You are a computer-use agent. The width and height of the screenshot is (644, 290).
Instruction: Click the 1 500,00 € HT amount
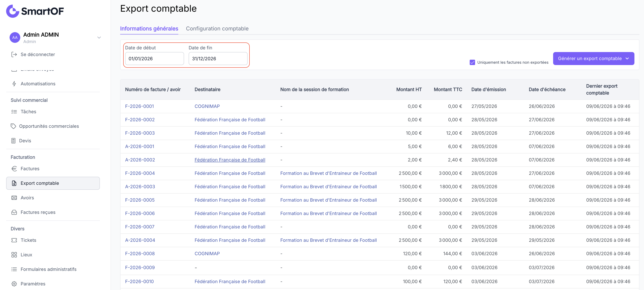(x=410, y=187)
